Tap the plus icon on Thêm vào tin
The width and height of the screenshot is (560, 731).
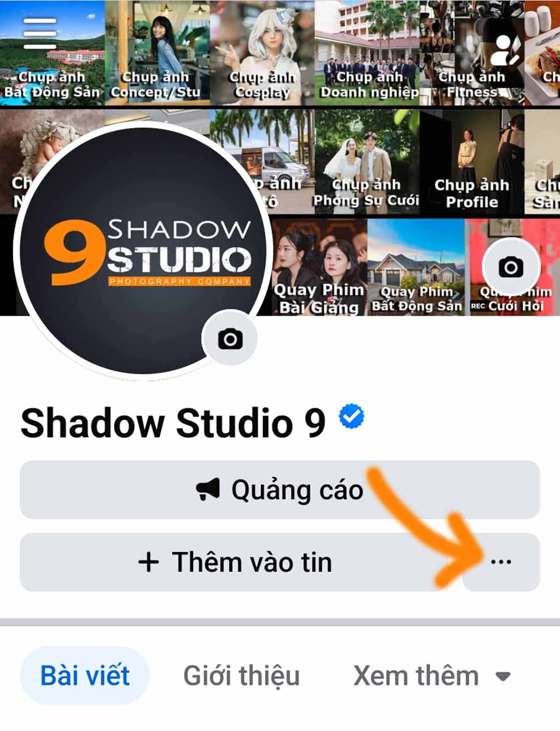coord(149,562)
